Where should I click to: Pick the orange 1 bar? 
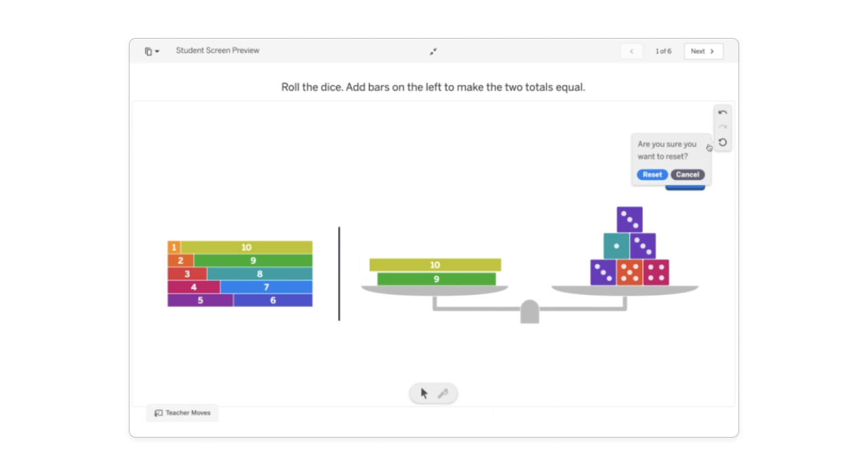coord(174,248)
